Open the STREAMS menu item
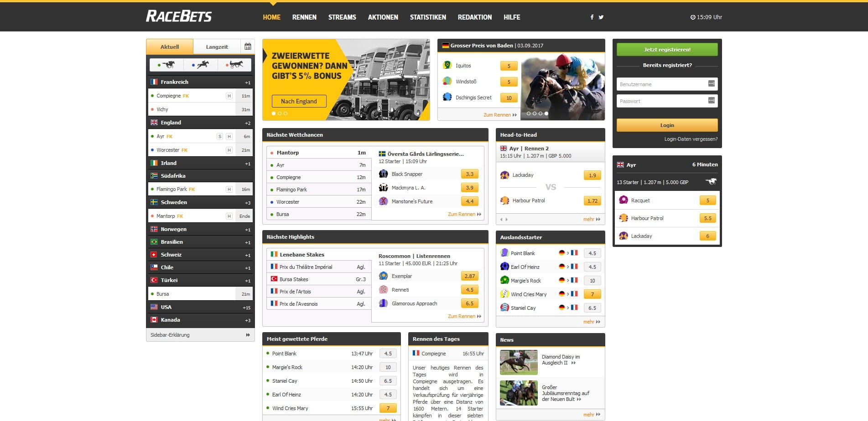868x421 pixels. pos(342,17)
